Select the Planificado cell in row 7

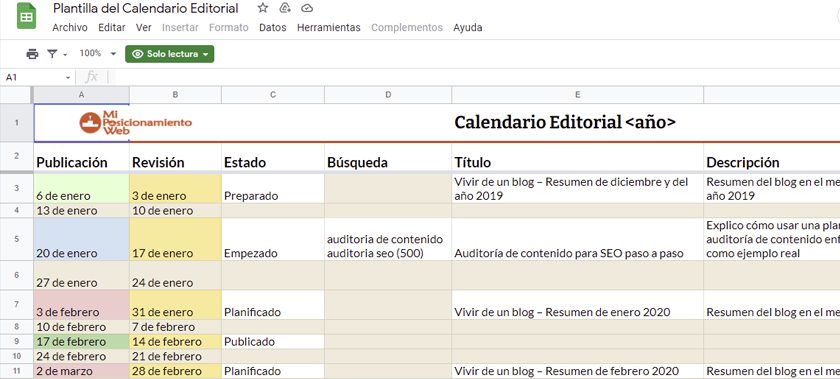tap(273, 305)
